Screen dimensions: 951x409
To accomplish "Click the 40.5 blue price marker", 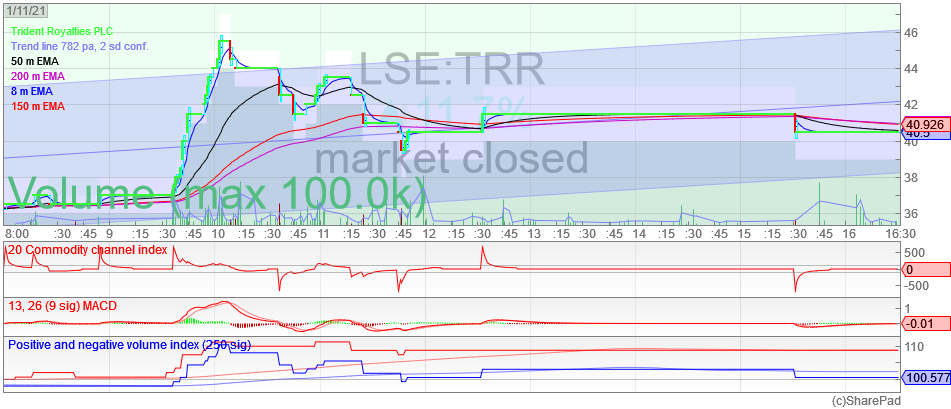I will point(926,136).
